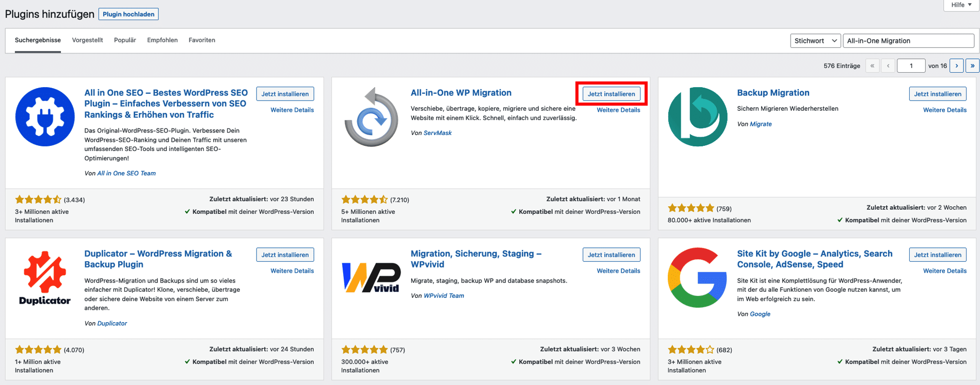Open author link Migrate
Viewport: 980px width, 385px height.
pos(761,124)
